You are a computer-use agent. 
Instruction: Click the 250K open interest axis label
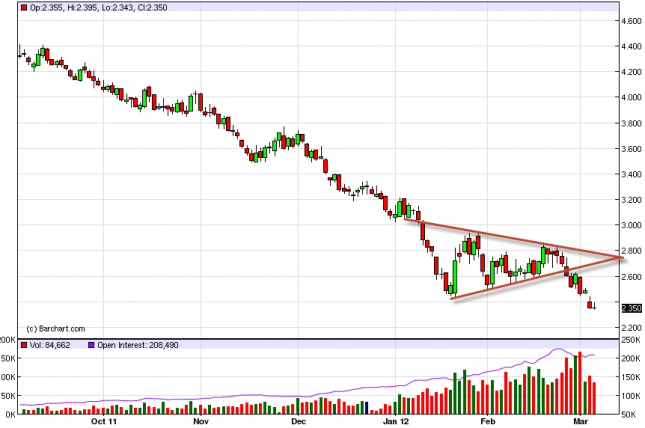(631, 340)
